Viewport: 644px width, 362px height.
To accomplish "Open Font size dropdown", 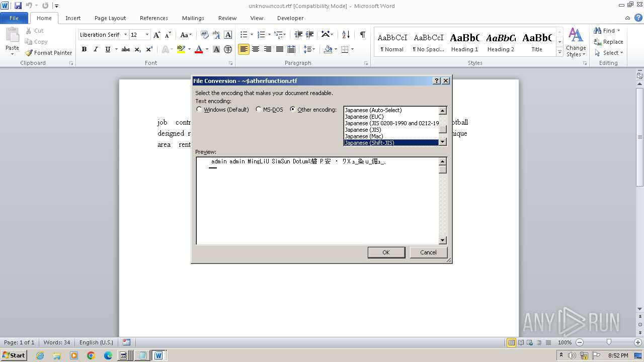I will (147, 35).
